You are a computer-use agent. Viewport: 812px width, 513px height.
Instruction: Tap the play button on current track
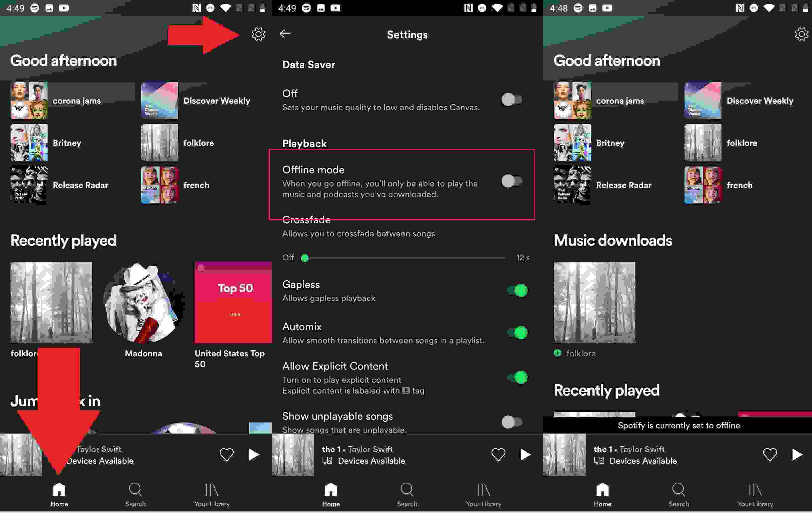[x=254, y=454]
